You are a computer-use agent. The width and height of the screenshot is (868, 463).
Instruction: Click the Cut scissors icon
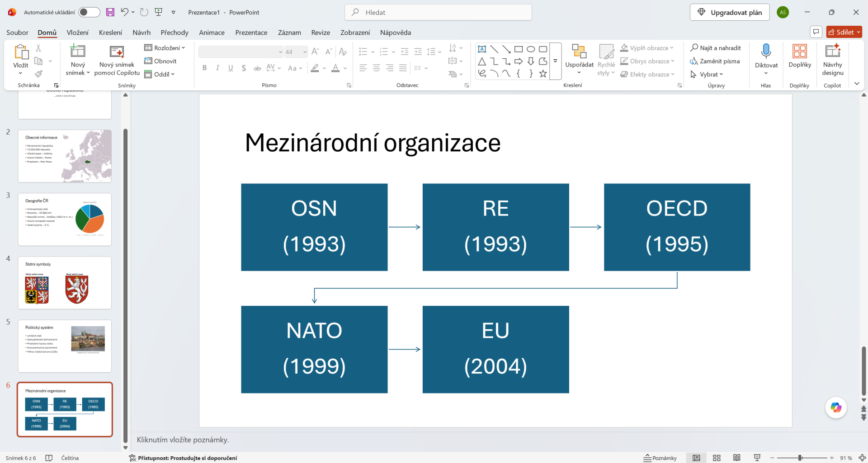coord(38,48)
